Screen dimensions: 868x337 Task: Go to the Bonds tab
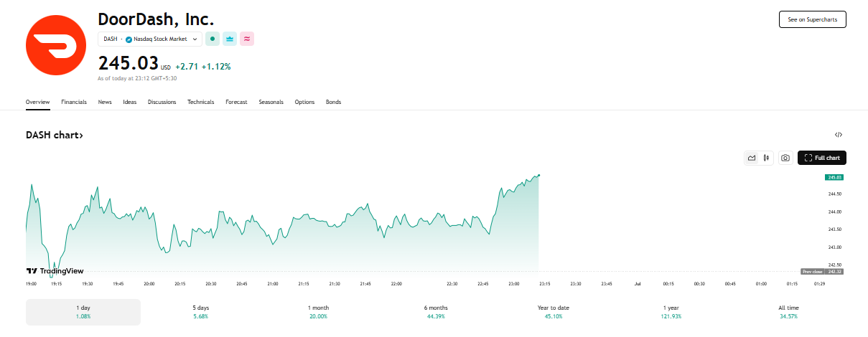click(x=334, y=102)
